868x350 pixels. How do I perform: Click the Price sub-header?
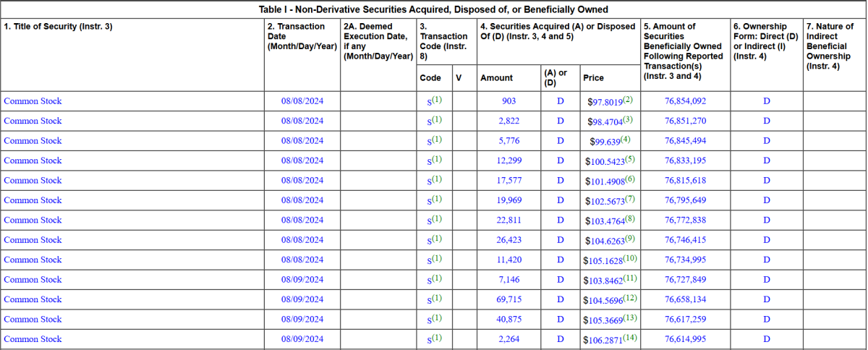[594, 77]
